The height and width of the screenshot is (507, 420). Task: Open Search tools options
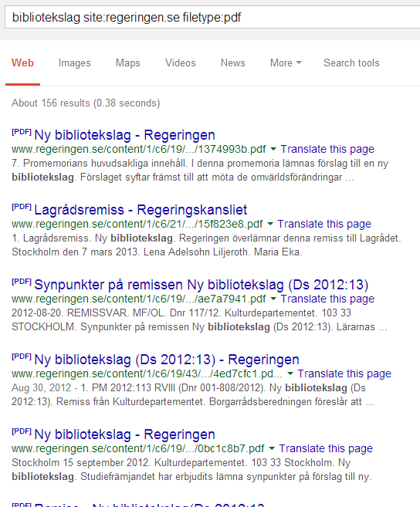(x=351, y=63)
